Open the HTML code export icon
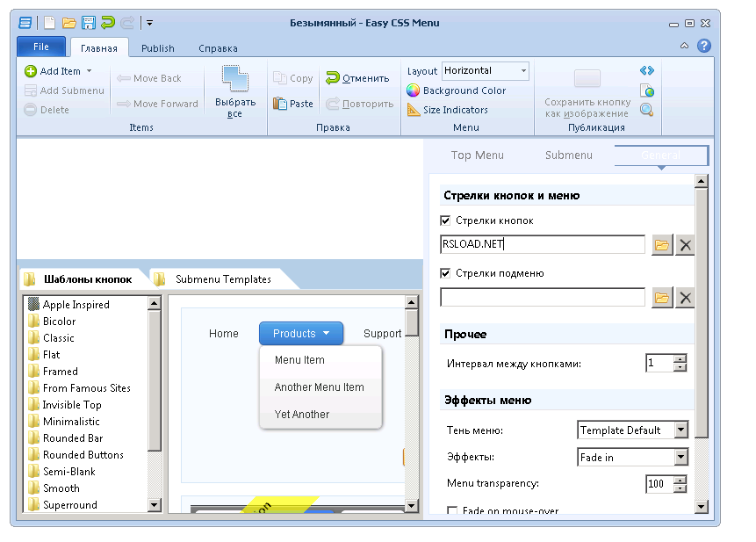 point(646,69)
